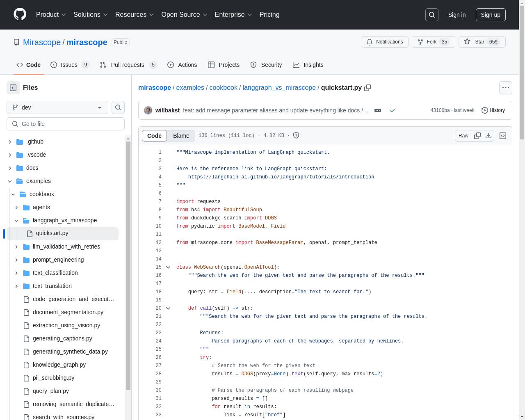
Task: Expand the commit message ellipsis
Action: [x=378, y=110]
